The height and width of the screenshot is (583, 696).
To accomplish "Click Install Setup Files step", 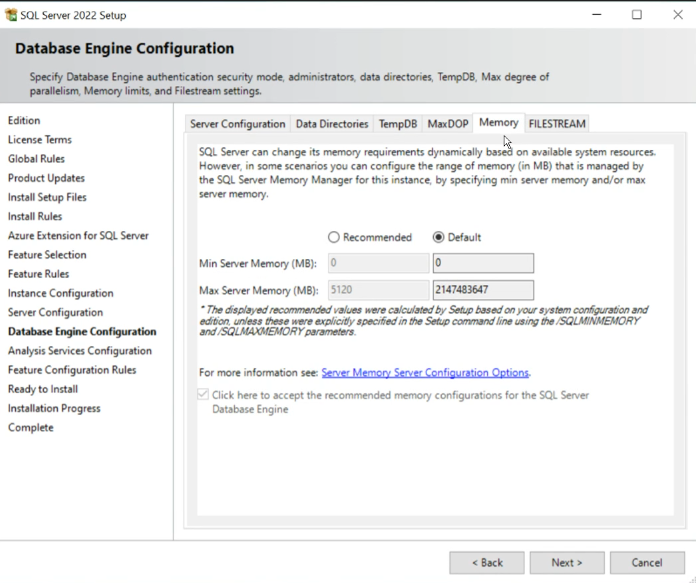I will (47, 197).
